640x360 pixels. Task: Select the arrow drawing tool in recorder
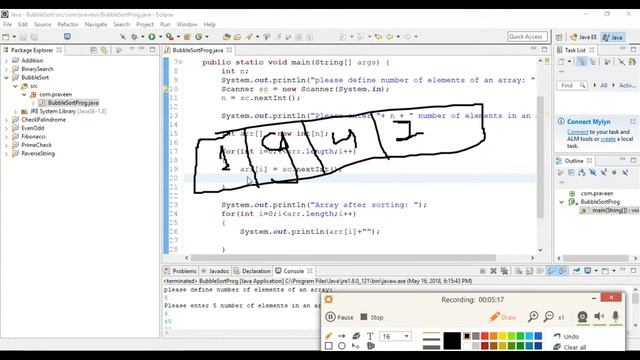(x=342, y=336)
